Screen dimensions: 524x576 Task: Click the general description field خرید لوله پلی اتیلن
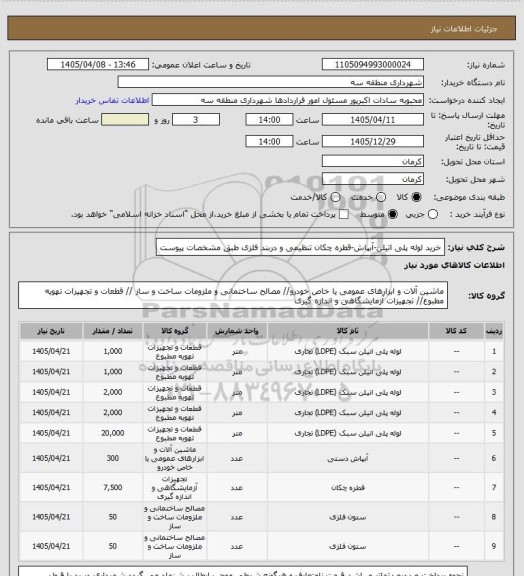tap(300, 248)
